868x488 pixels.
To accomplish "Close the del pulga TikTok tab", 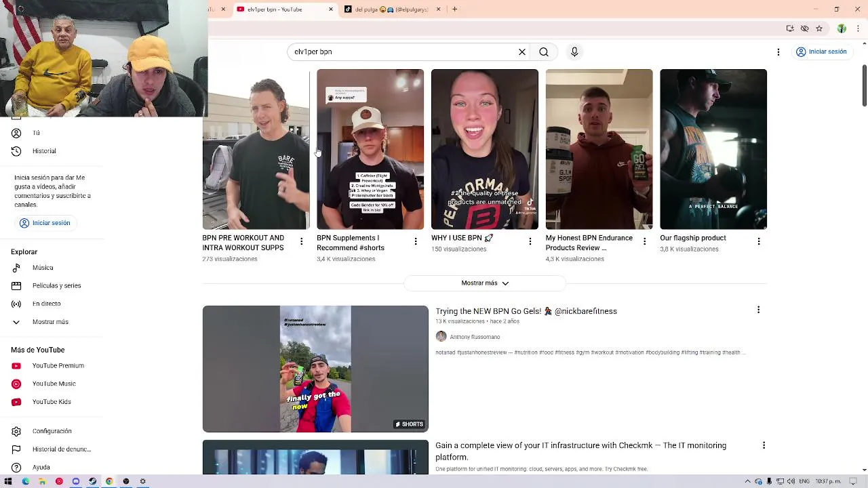I will pos(438,9).
